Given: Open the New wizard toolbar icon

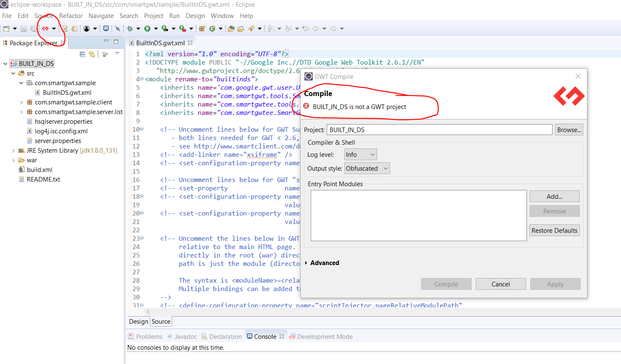Looking at the screenshot, I should point(6,29).
